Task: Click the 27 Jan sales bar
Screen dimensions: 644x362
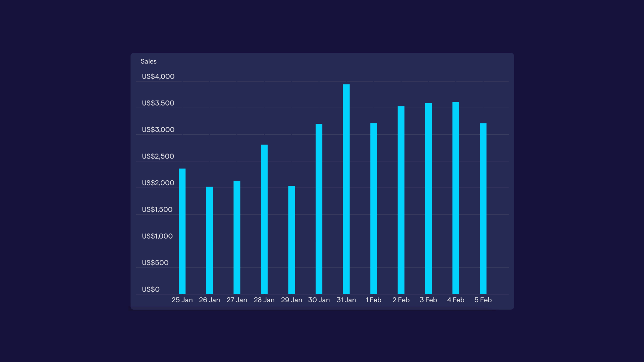Action: point(237,237)
